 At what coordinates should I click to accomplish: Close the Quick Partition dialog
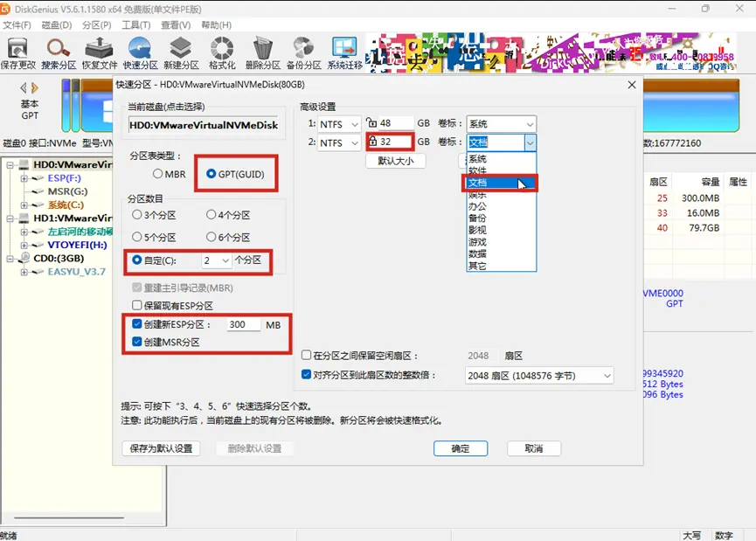coord(632,85)
